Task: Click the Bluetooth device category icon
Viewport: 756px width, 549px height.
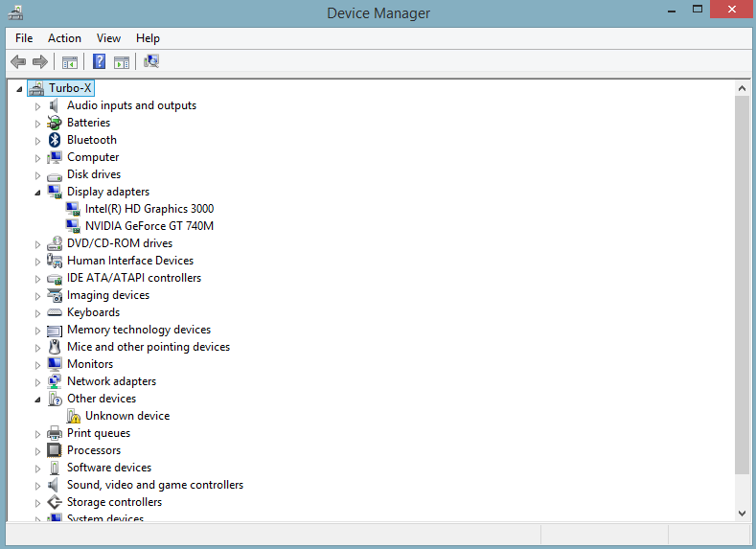Action: click(55, 140)
